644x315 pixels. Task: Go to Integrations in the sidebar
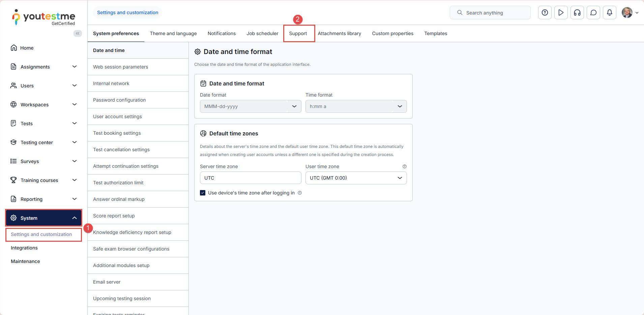(24, 248)
